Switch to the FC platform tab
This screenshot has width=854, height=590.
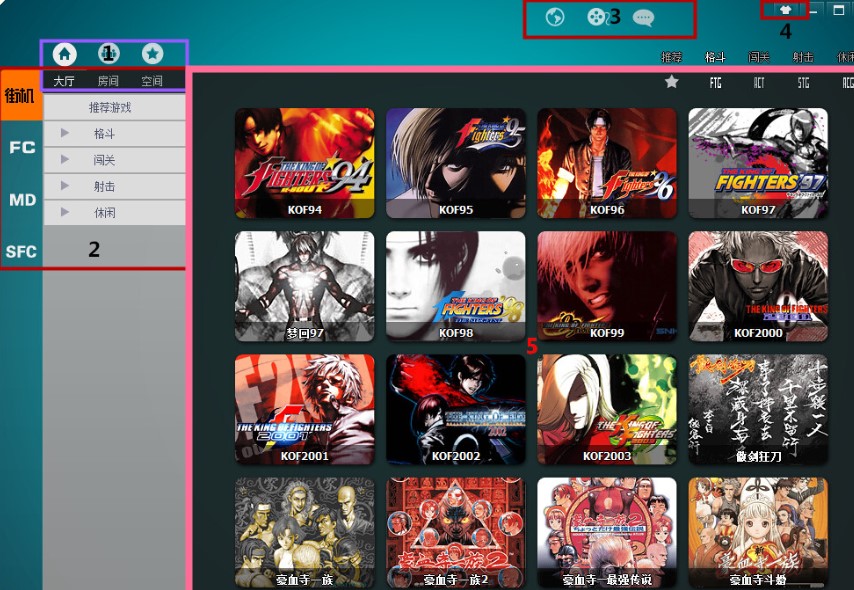(x=21, y=147)
